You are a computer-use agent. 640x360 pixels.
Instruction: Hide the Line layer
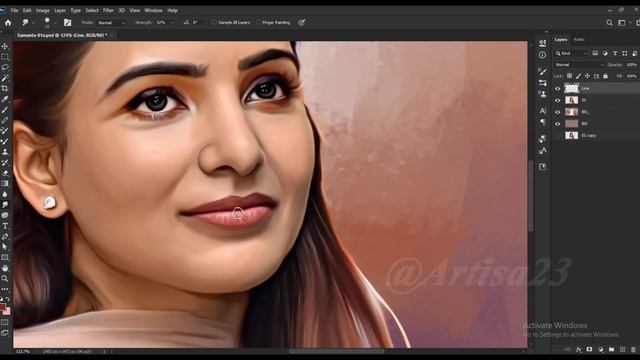[558, 89]
